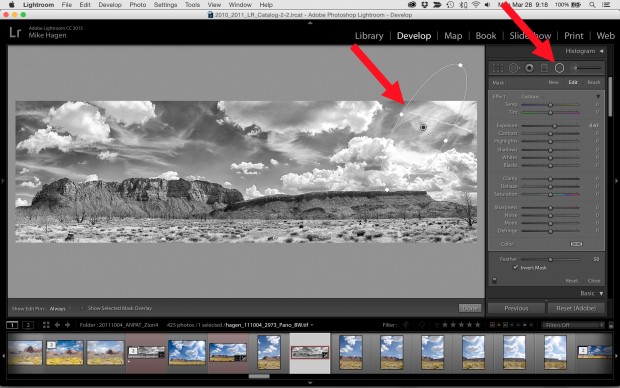Select the Red Eye Correction tool icon

point(529,68)
